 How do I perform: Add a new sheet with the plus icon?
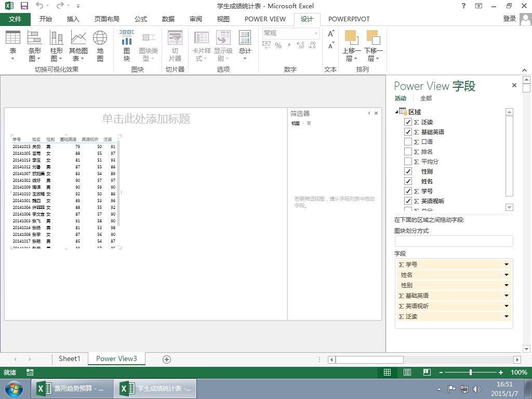[x=167, y=360]
